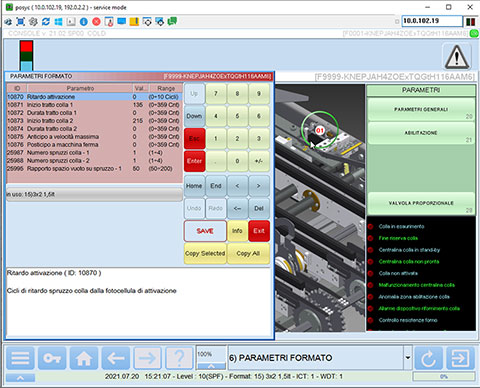Click the backspace arrow key on keypad
The height and width of the screenshot is (388, 480).
coord(237,208)
